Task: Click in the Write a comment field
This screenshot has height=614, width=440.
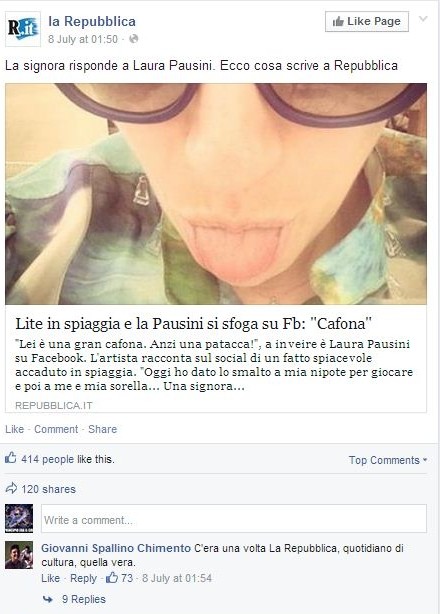Action: 234,518
